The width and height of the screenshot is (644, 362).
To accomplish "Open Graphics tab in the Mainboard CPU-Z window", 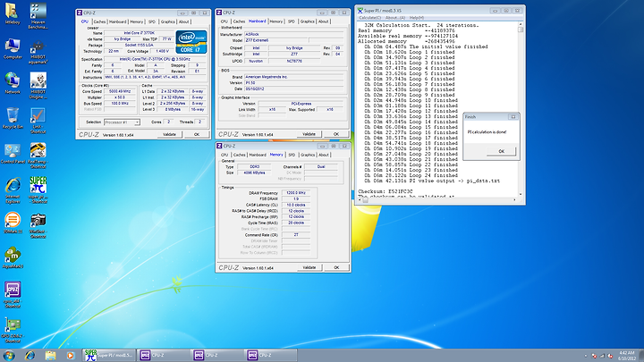I will point(307,21).
